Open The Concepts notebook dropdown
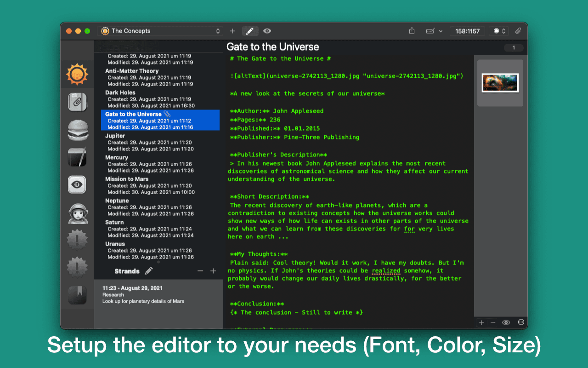 tap(161, 31)
